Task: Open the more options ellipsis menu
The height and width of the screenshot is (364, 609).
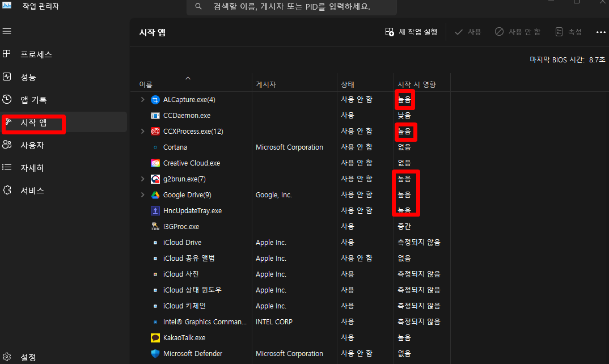Action: pyautogui.click(x=600, y=32)
